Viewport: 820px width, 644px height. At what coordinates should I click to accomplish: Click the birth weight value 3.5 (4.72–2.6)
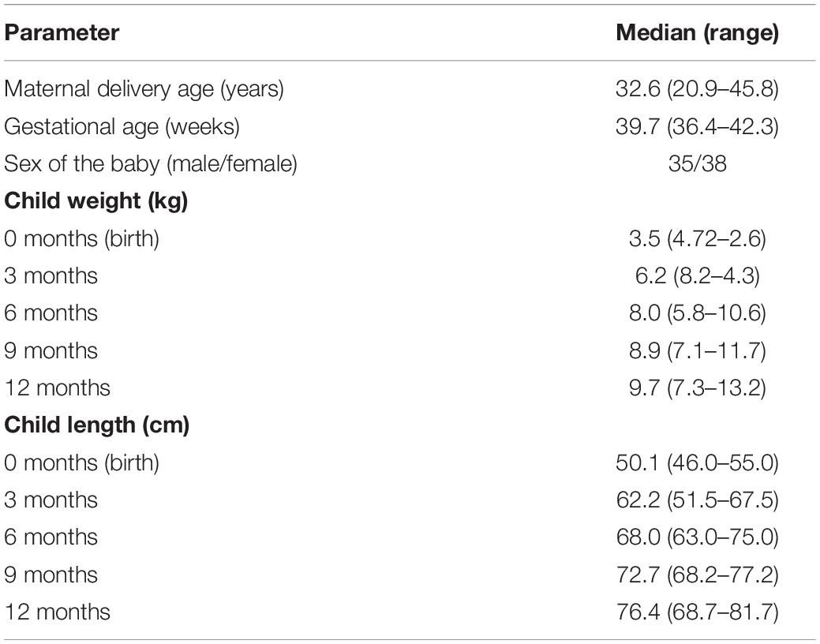coord(697,238)
